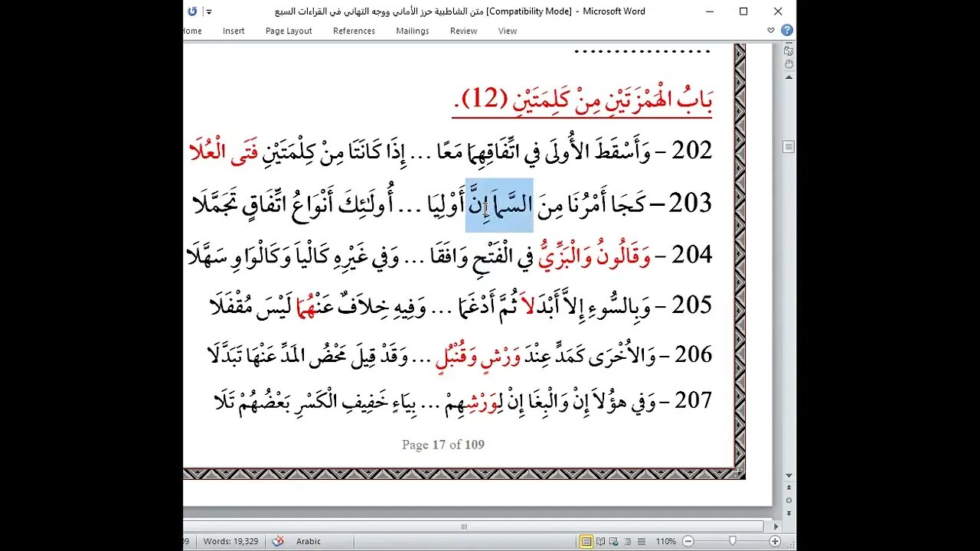This screenshot has width=980, height=551.
Task: Click the horizontal scrollbar thumb
Action: tap(463, 527)
